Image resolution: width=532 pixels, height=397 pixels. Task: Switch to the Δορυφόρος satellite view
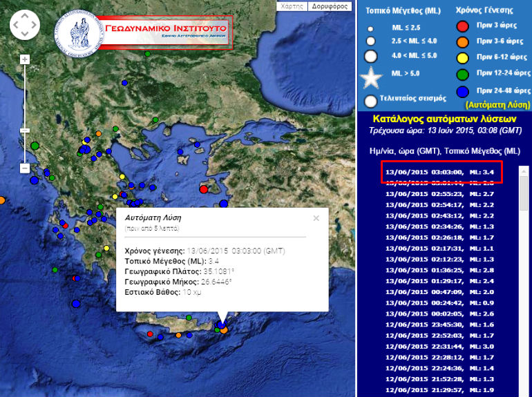329,6
